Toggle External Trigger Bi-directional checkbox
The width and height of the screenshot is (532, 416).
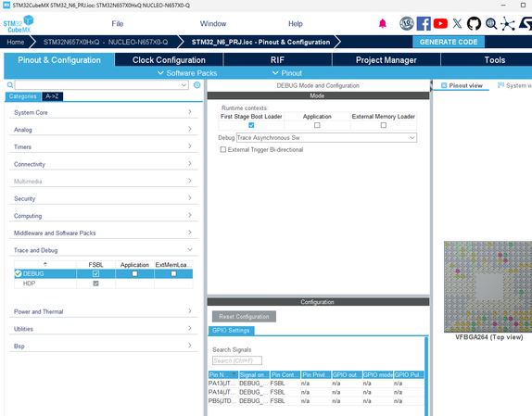pyautogui.click(x=223, y=149)
